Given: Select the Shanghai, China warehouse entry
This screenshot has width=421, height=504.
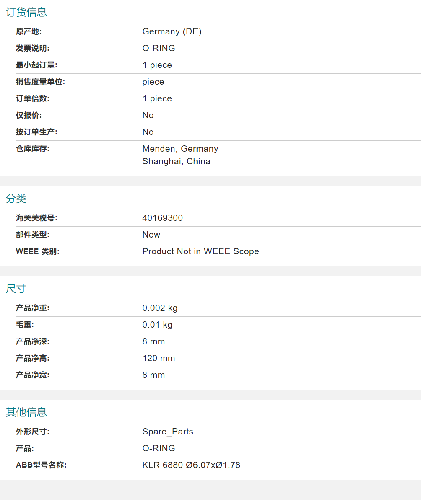Looking at the screenshot, I should (x=176, y=161).
